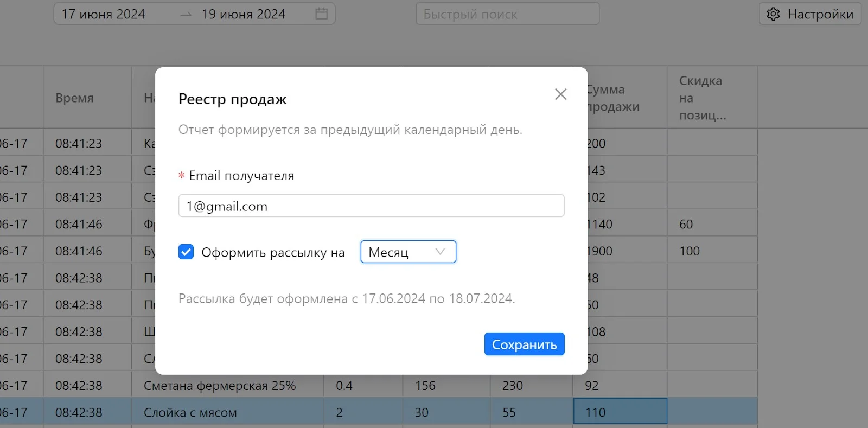868x428 pixels.
Task: Click the Скидка на позиц... column header
Action: click(712, 98)
